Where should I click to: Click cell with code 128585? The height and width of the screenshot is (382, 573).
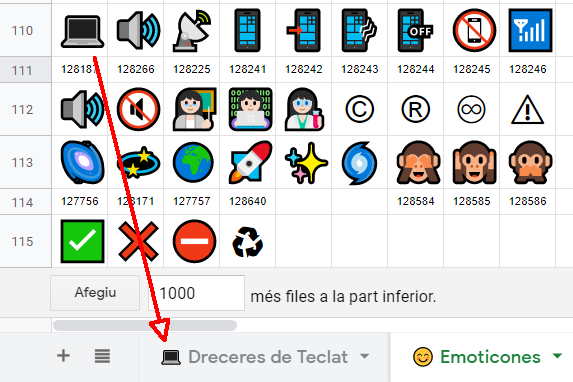click(x=471, y=201)
